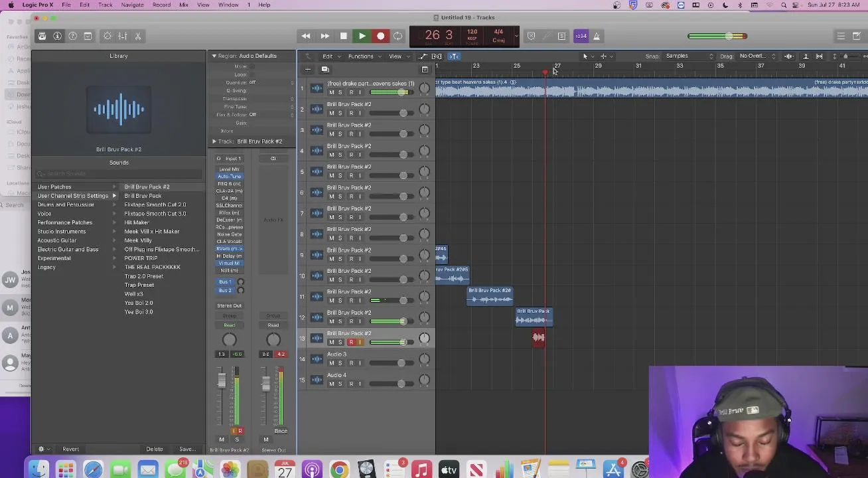The width and height of the screenshot is (868, 478).
Task: Toggle the metronome click
Action: pos(597,36)
